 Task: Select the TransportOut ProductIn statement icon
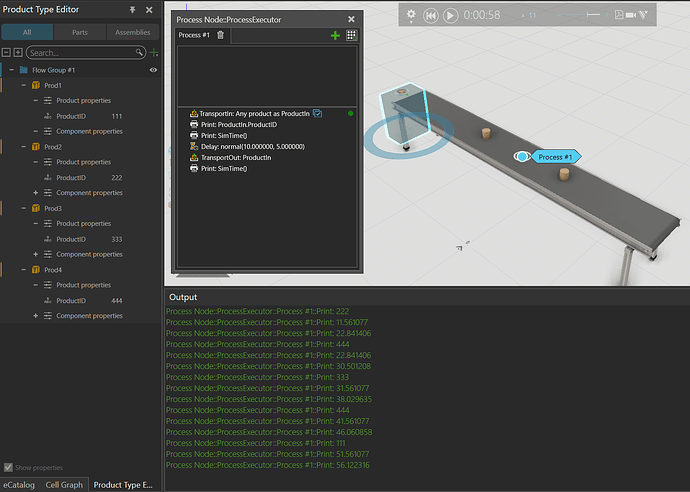click(194, 158)
